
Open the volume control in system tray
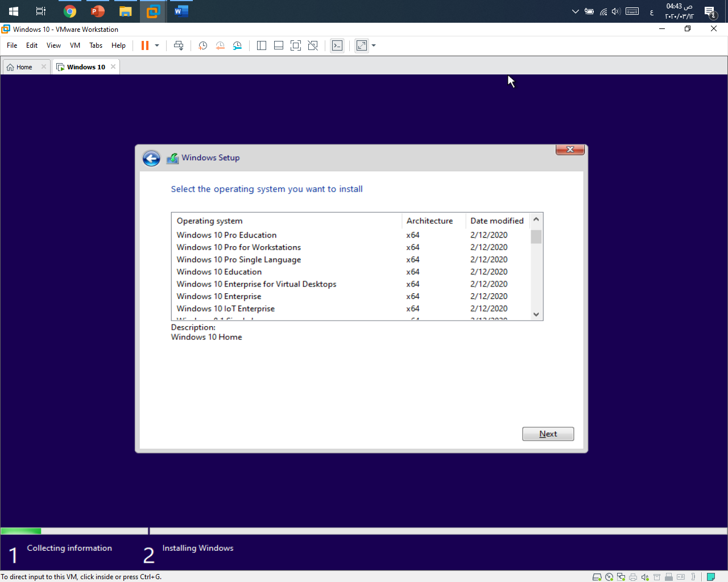point(616,11)
